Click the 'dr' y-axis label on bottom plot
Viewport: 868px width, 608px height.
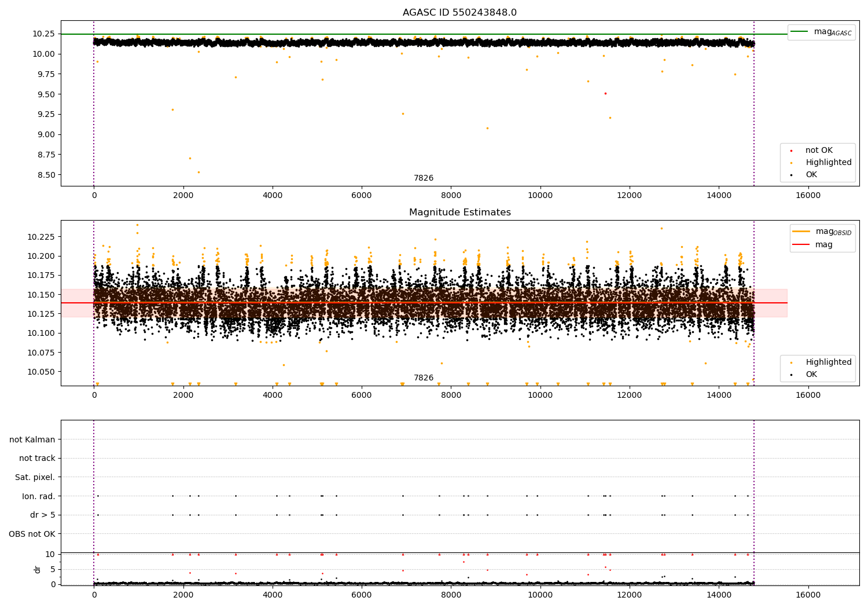[38, 569]
